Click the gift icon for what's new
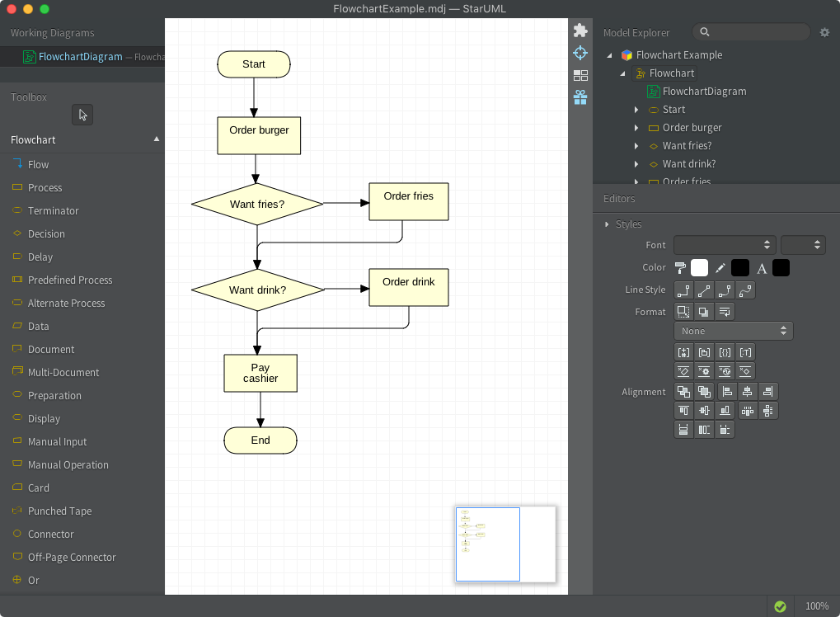The height and width of the screenshot is (617, 840). click(x=580, y=97)
